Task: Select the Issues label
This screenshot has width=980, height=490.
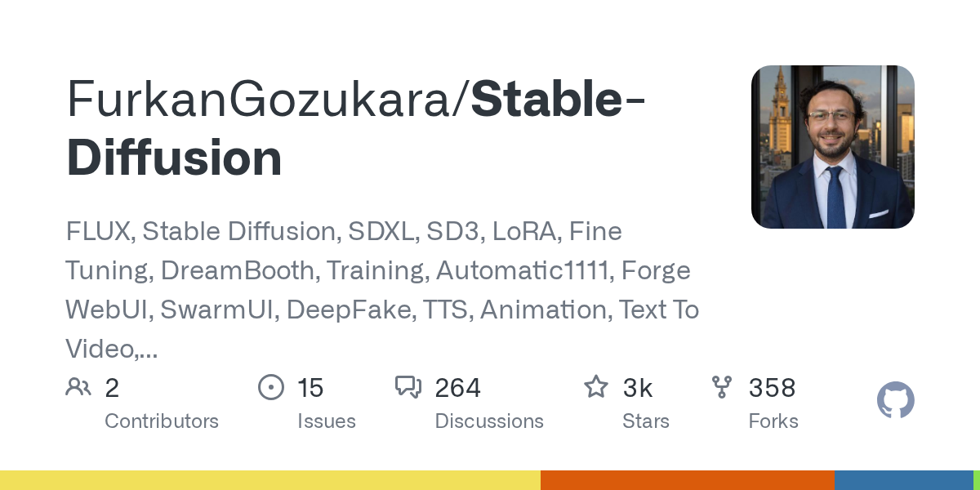Action: [326, 421]
